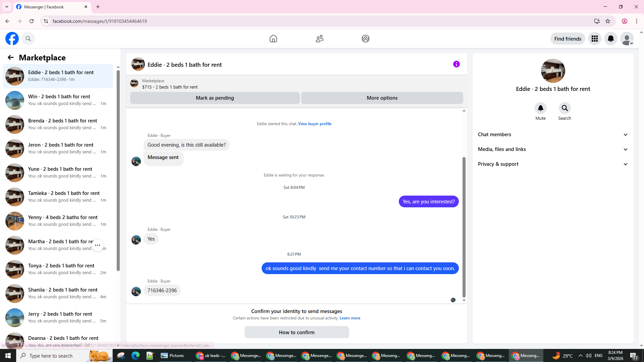Click the 716346-2396 message bubble
This screenshot has width=644, height=362.
(162, 291)
